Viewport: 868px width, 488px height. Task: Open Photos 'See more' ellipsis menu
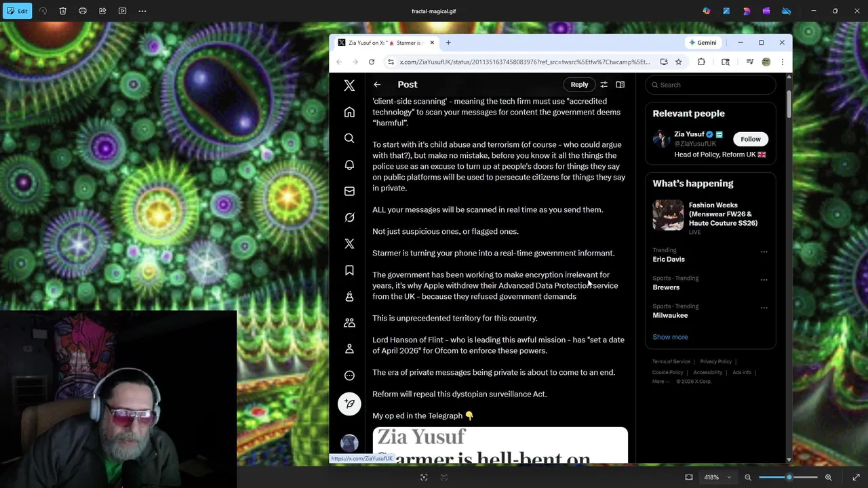142,11
